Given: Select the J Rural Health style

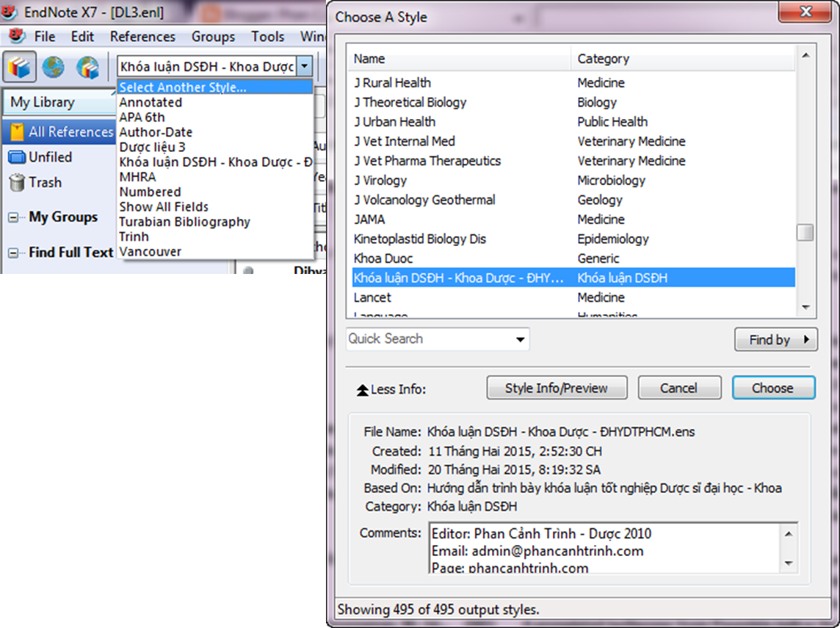Looking at the screenshot, I should tap(573, 83).
